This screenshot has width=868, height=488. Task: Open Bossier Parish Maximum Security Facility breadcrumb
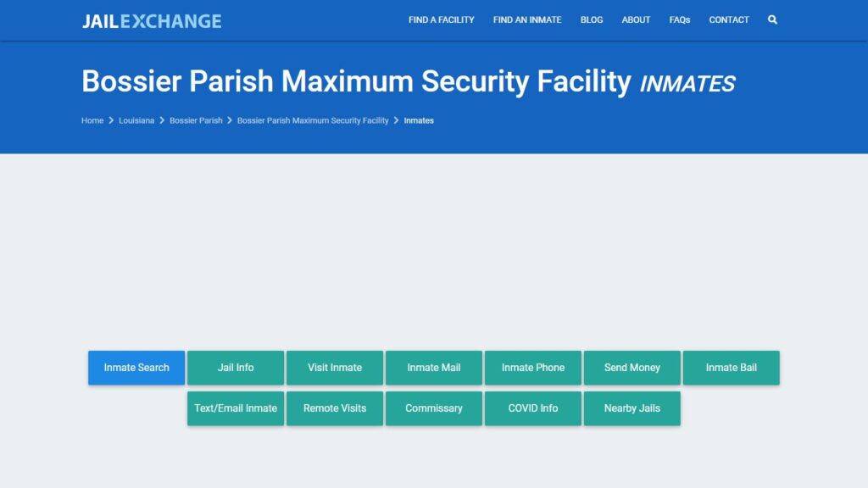click(313, 120)
